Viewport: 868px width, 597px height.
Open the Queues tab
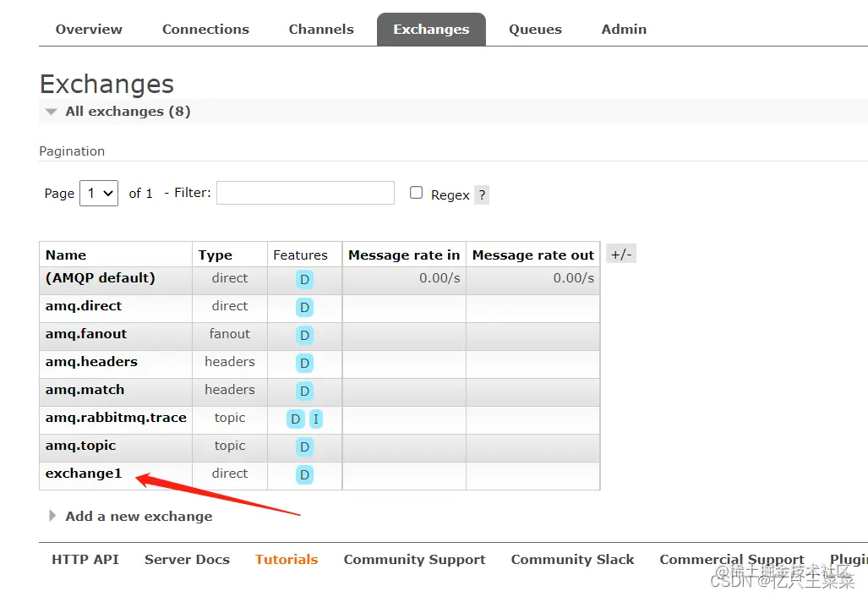point(535,30)
